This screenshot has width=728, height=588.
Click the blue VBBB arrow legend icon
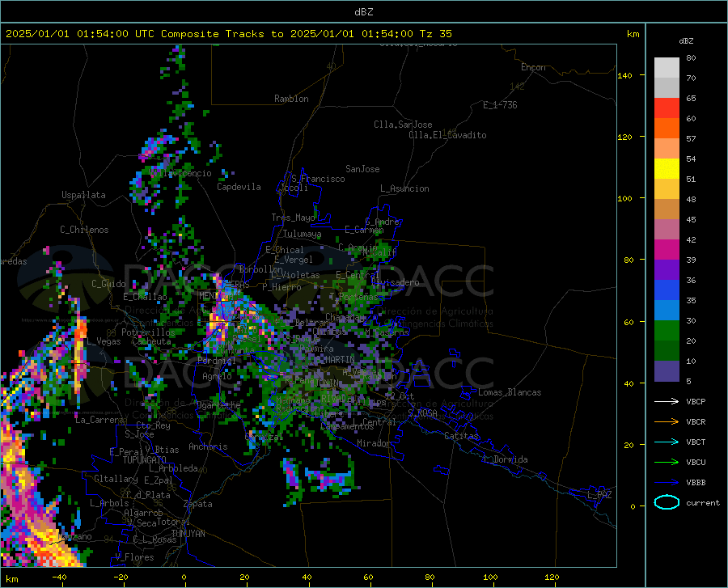click(x=667, y=483)
